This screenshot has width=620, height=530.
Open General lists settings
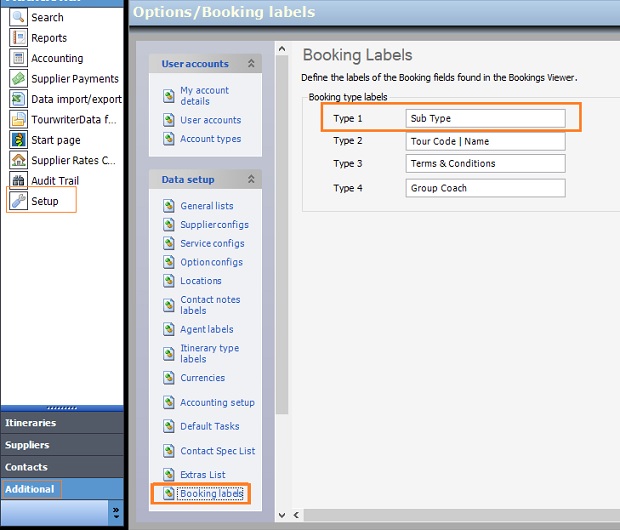pyautogui.click(x=207, y=206)
